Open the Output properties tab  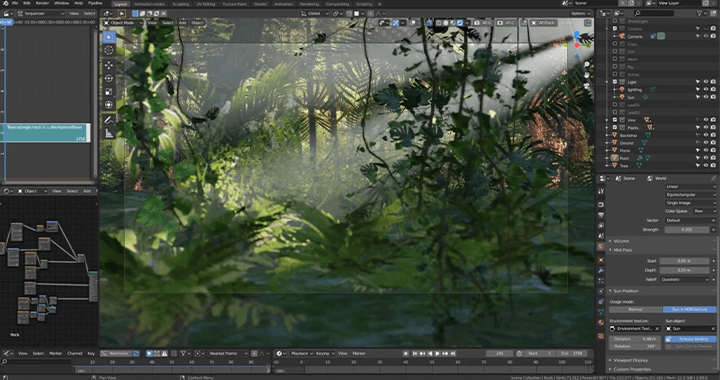point(601,215)
